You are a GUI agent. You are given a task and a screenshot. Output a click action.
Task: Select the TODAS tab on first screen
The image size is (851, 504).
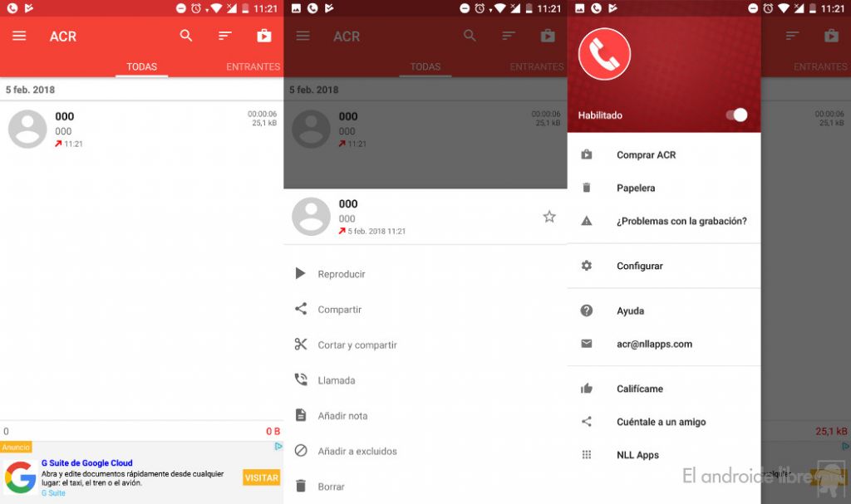(141, 66)
